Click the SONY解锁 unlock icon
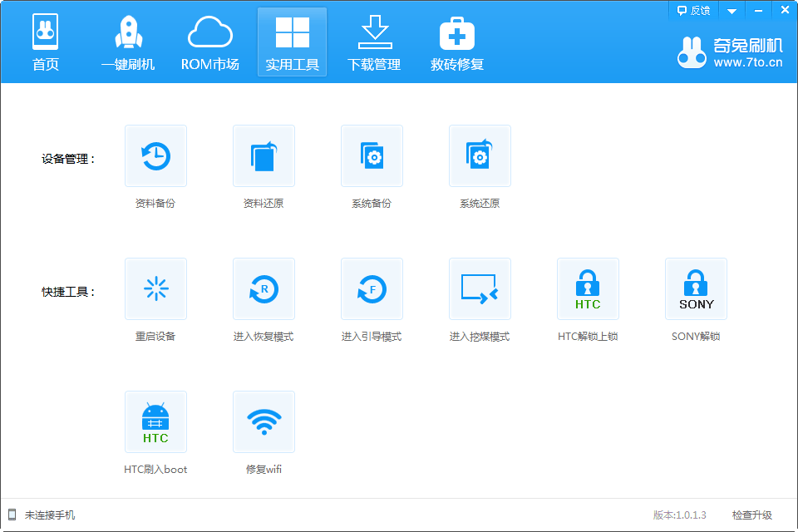 pyautogui.click(x=696, y=289)
